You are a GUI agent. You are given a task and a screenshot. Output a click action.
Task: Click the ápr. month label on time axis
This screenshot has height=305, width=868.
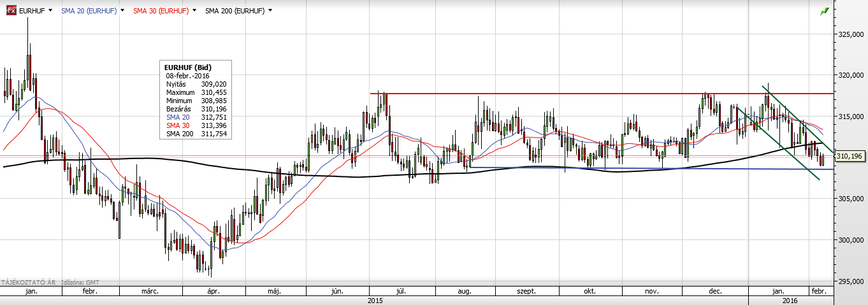[x=213, y=291]
